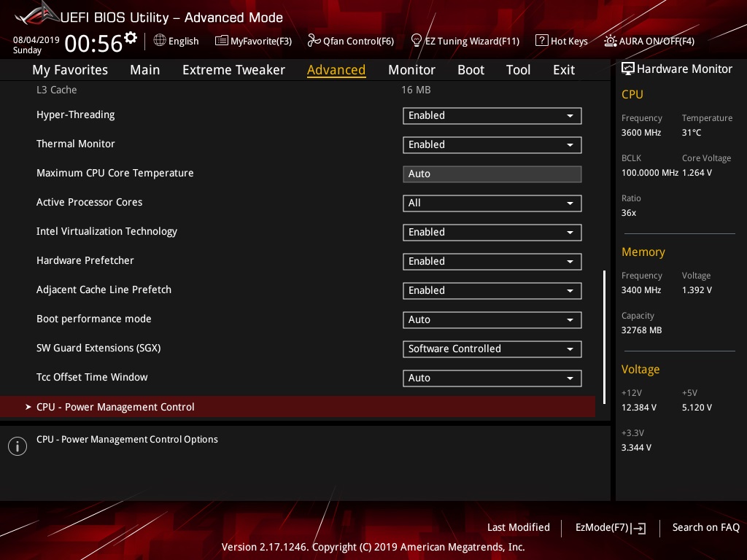Click the 12.384 V voltage reading

point(639,408)
